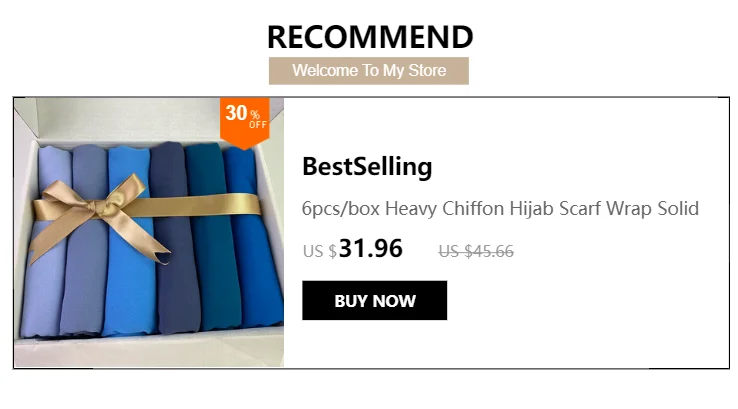Open the hijab scarf product photo
This screenshot has width=738, height=409.
(149, 232)
